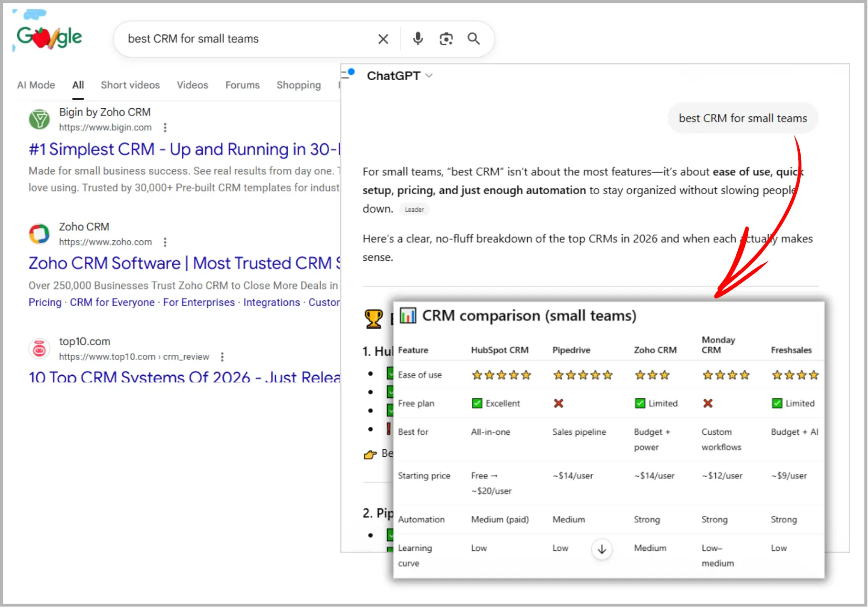Click the '~$9/user' price cell

point(789,475)
